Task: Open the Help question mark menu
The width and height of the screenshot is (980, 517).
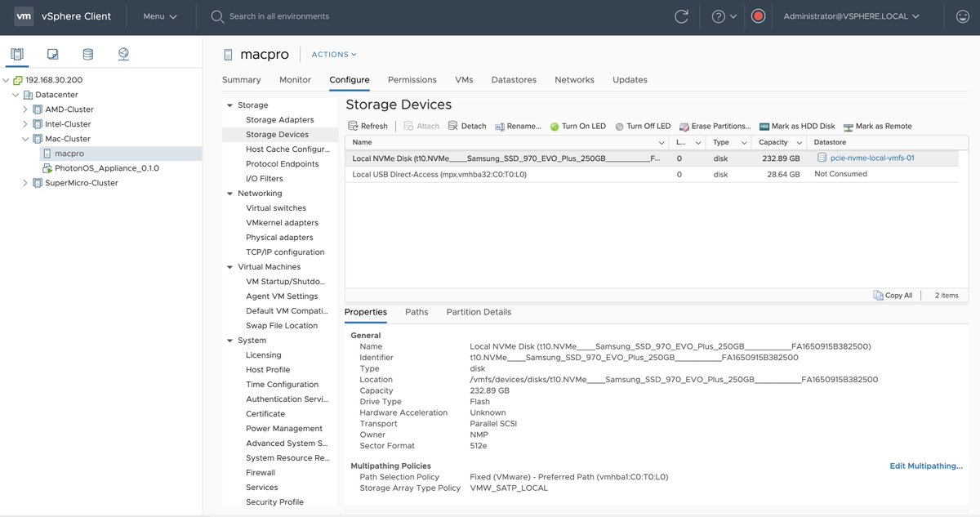Action: [x=724, y=16]
